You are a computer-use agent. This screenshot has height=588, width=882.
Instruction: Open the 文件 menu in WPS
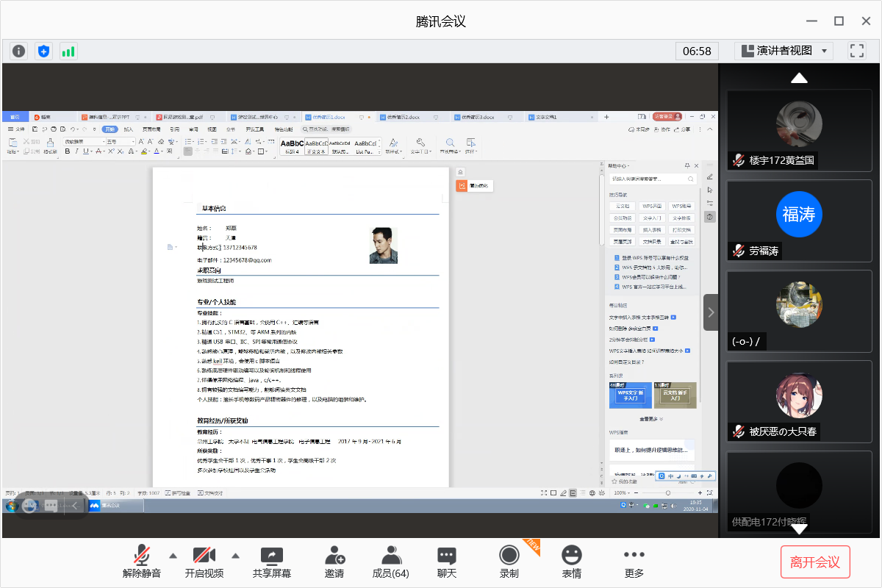coord(17,129)
